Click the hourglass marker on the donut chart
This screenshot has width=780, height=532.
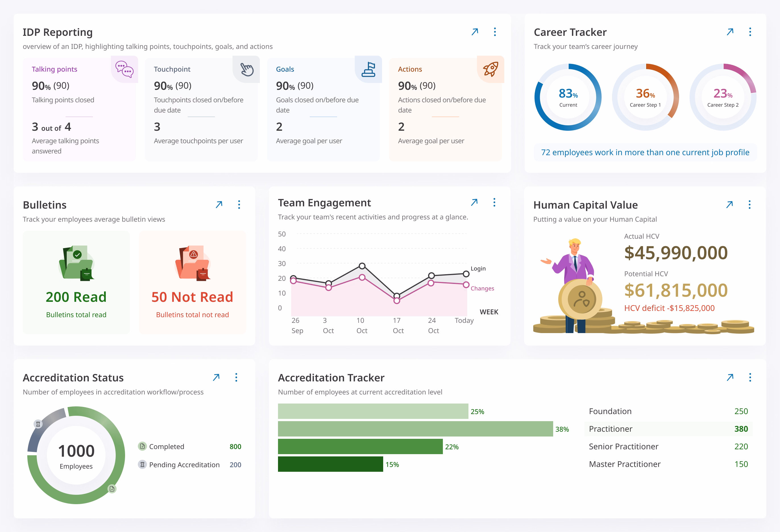point(38,424)
